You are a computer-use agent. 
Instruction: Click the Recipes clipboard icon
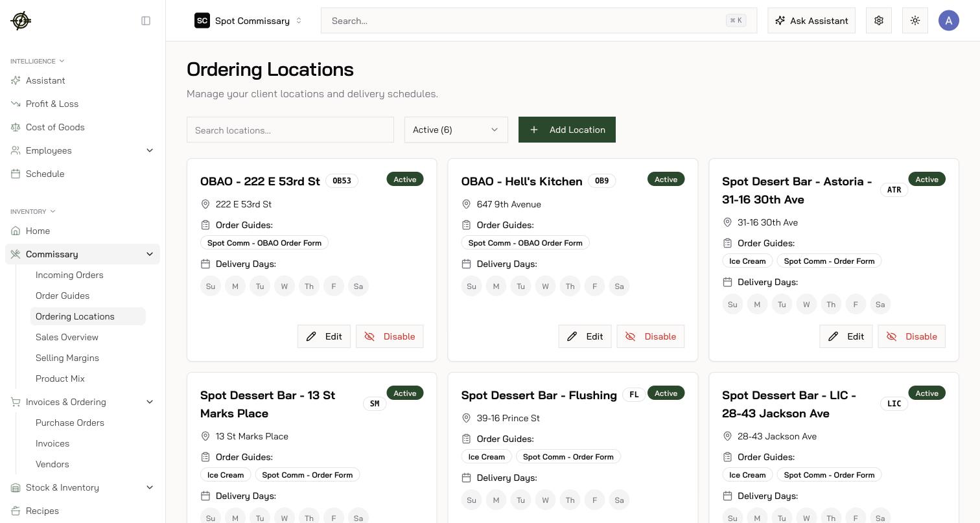16,511
